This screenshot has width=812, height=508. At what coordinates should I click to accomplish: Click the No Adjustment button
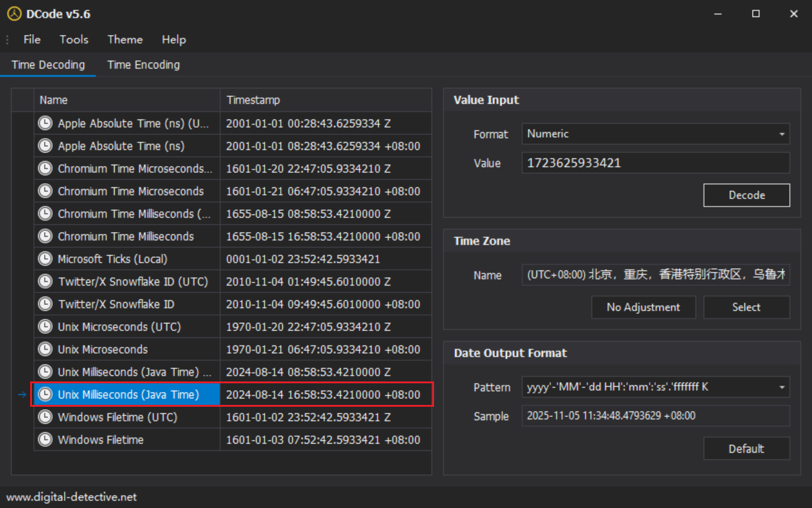pyautogui.click(x=643, y=307)
